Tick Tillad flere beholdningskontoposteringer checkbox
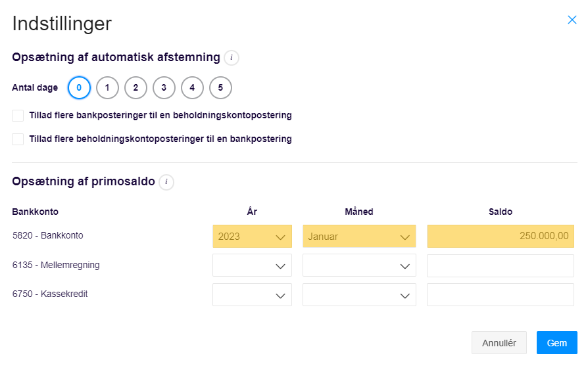This screenshot has height=366, width=588. [18, 139]
